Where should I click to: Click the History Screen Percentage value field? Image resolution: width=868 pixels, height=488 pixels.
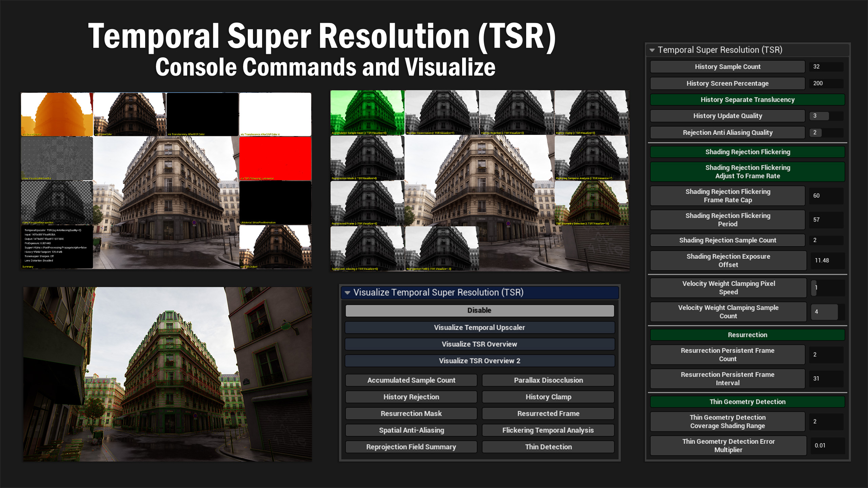click(826, 83)
